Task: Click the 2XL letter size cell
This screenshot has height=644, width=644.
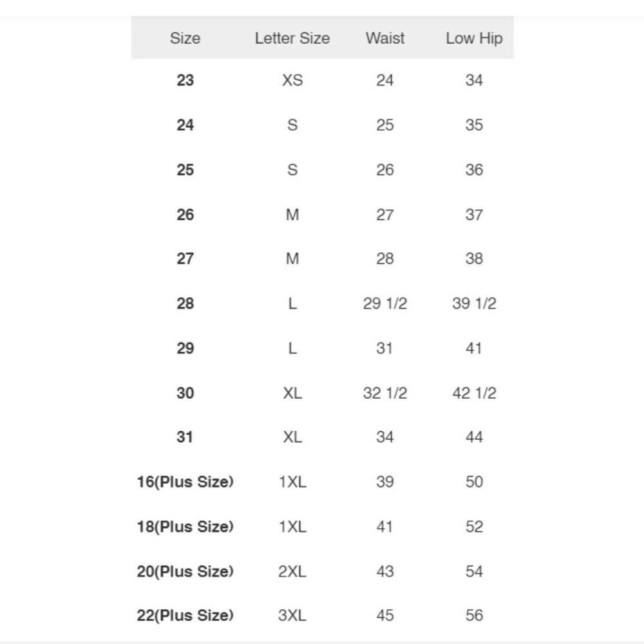Action: click(x=292, y=571)
